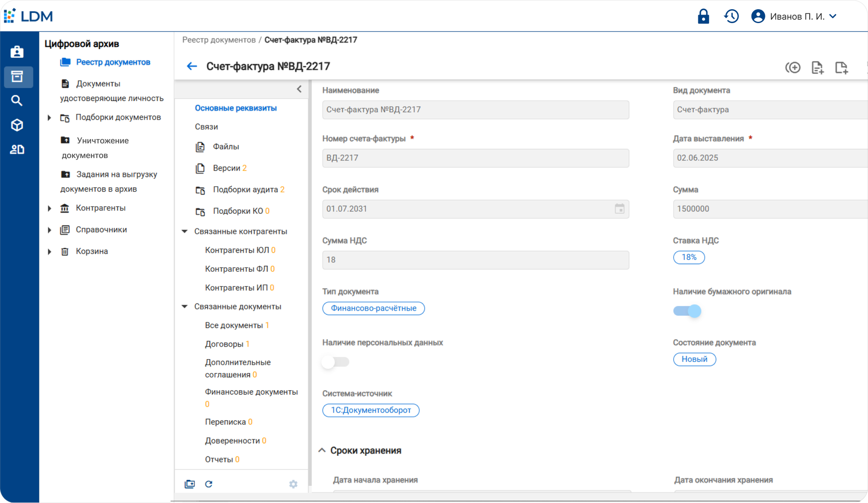The width and height of the screenshot is (868, 503).
Task: Enable Наличие персональных данных switch
Action: click(335, 362)
